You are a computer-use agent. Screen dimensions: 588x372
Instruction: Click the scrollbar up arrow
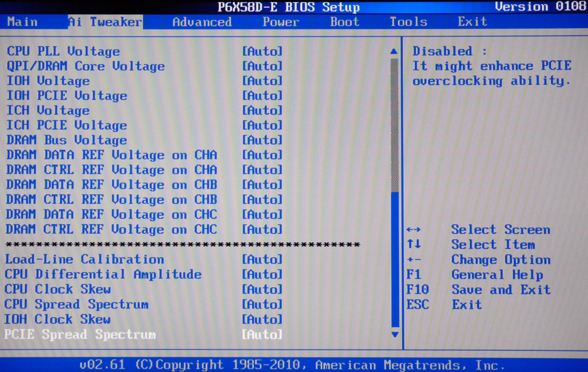(x=394, y=51)
